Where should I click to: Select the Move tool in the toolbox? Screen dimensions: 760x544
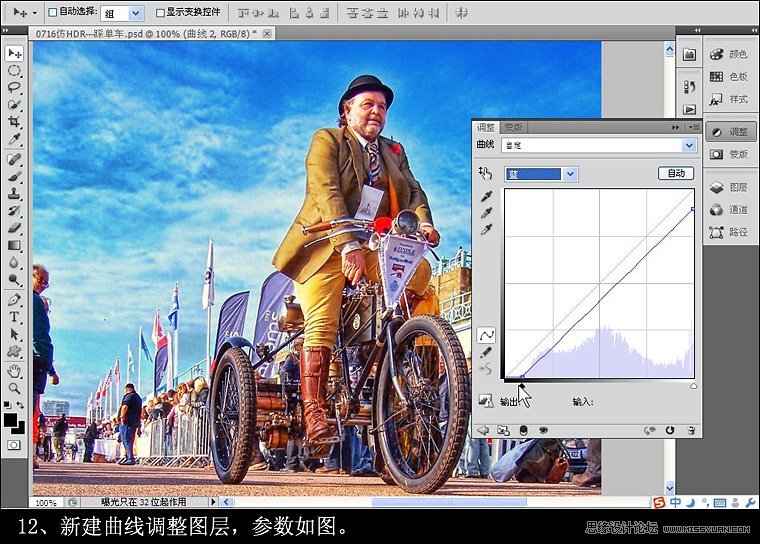pos(15,53)
